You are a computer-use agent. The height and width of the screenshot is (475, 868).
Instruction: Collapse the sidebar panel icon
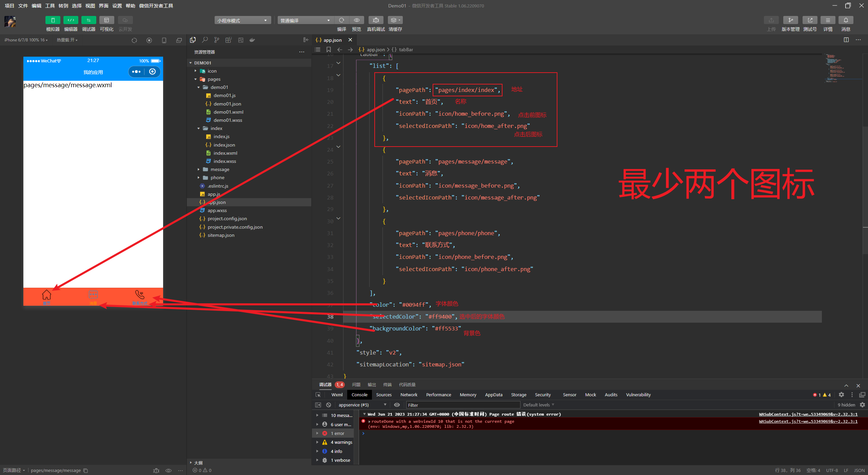tap(306, 40)
